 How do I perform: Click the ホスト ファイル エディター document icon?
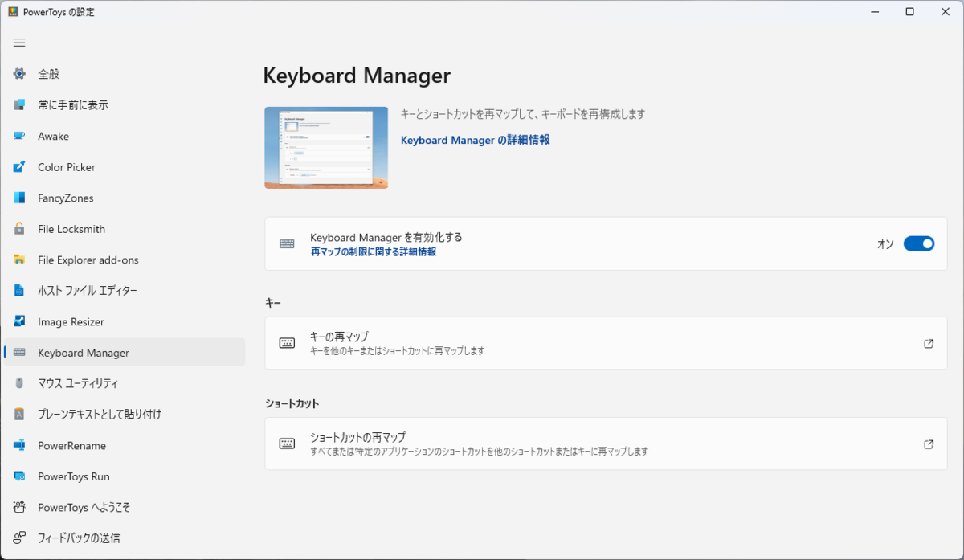(x=19, y=291)
